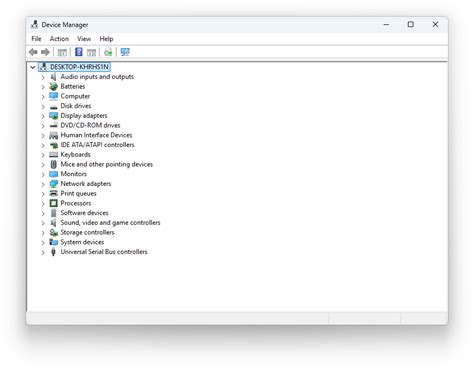
Task: Select the Computer tree label
Action: click(x=75, y=96)
